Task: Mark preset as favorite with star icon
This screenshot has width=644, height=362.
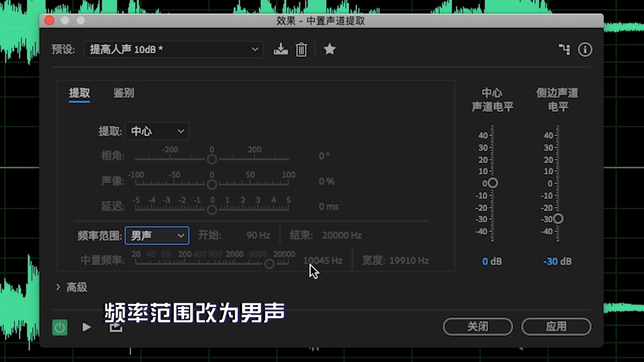Action: pyautogui.click(x=329, y=49)
